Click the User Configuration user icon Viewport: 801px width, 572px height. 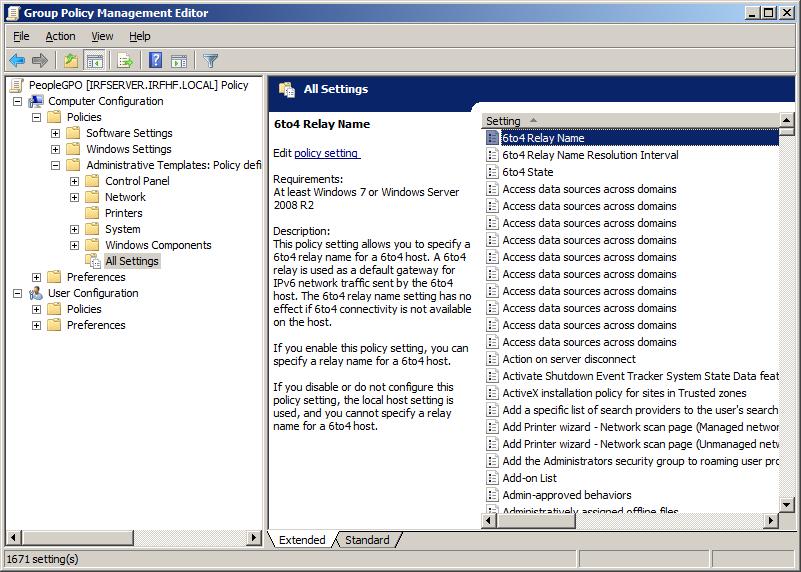coord(36,293)
